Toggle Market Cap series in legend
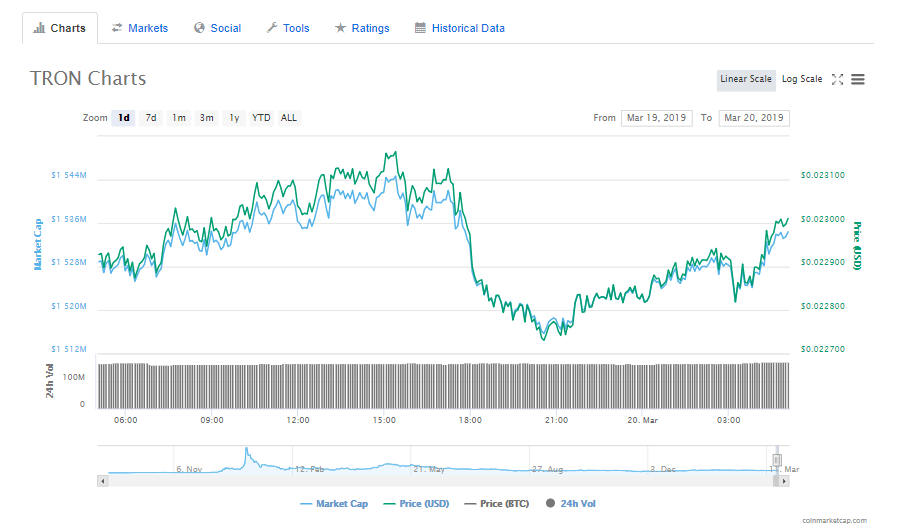Image resolution: width=907 pixels, height=526 pixels. coord(334,503)
